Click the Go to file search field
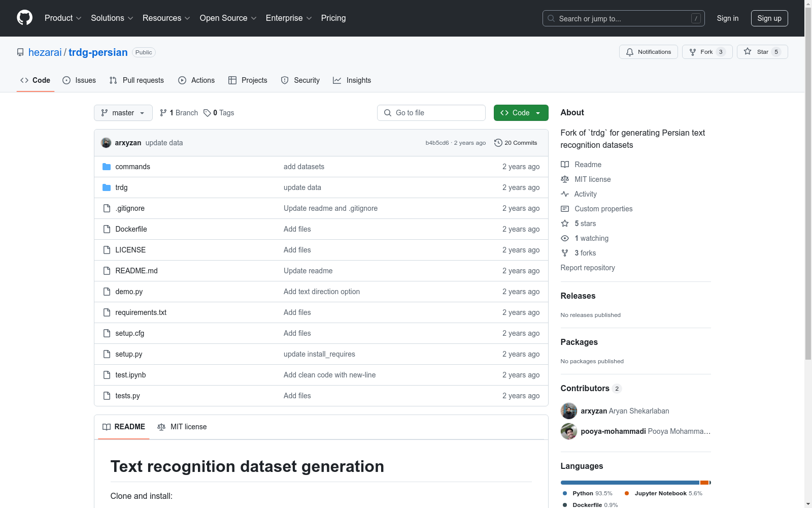The height and width of the screenshot is (508, 812). pyautogui.click(x=431, y=113)
